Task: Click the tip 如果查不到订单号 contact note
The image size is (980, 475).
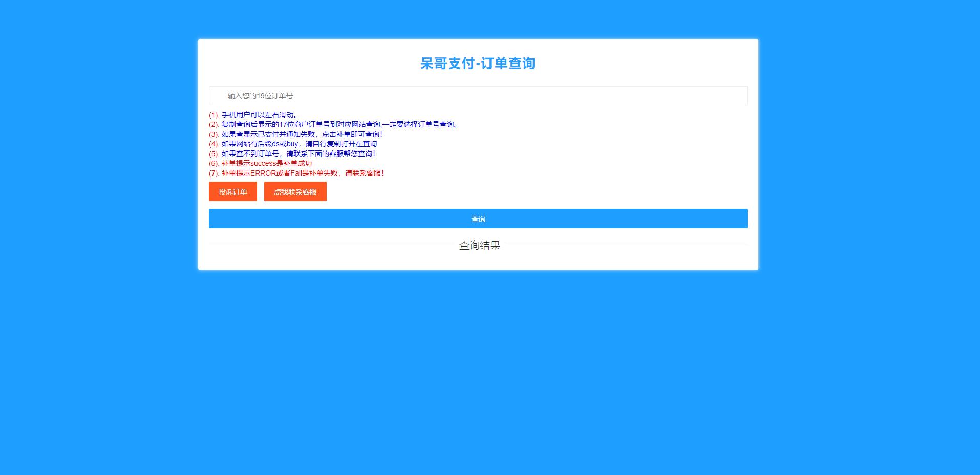Action: pos(298,154)
